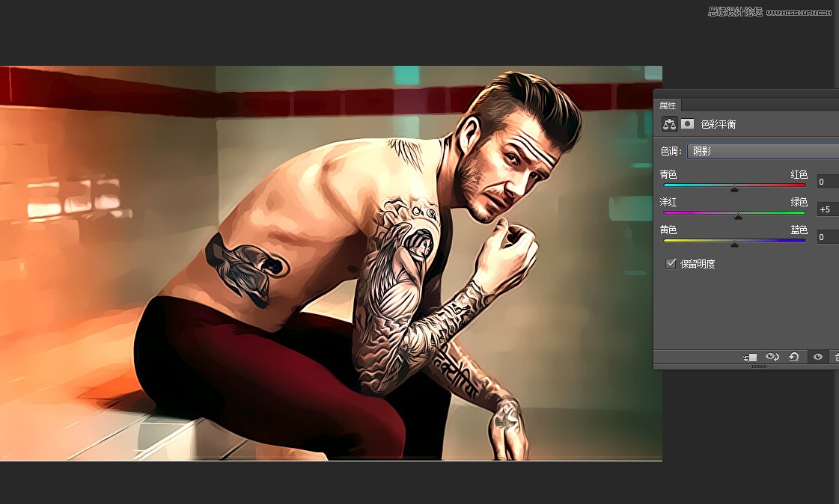Image resolution: width=839 pixels, height=504 pixels.
Task: Click the 洋红/绿色 value field showing +5
Action: coord(827,209)
